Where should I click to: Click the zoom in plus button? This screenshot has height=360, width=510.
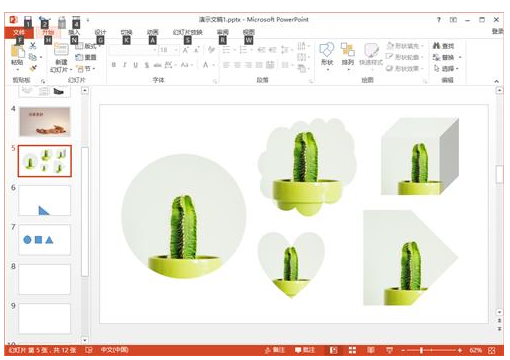pyautogui.click(x=460, y=350)
